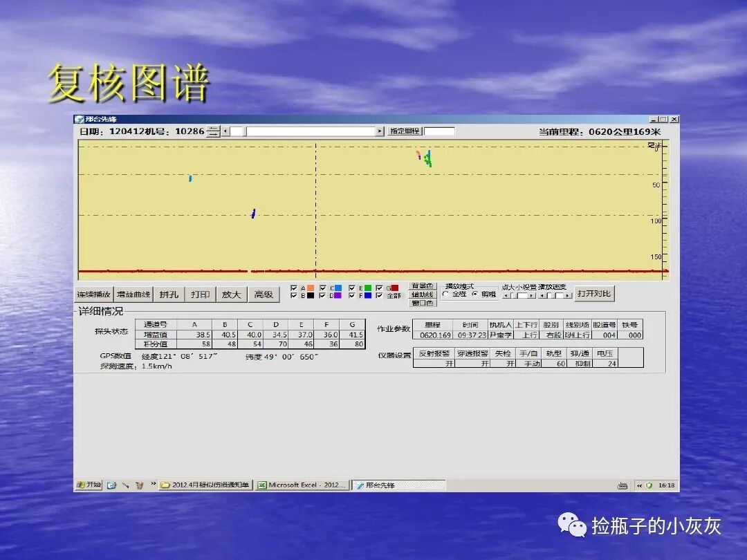Enable the 全部 all-channels checkbox

pos(379,295)
